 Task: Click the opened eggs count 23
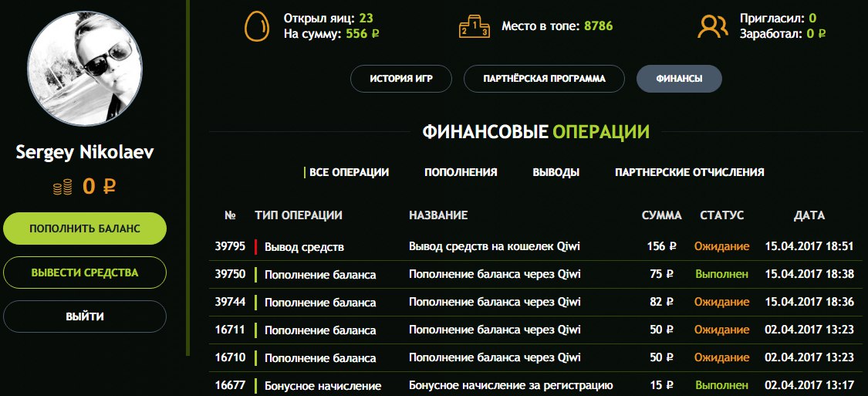(x=366, y=19)
